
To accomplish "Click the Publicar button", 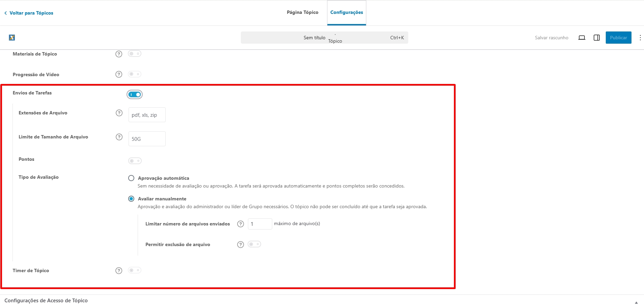I will [618, 38].
